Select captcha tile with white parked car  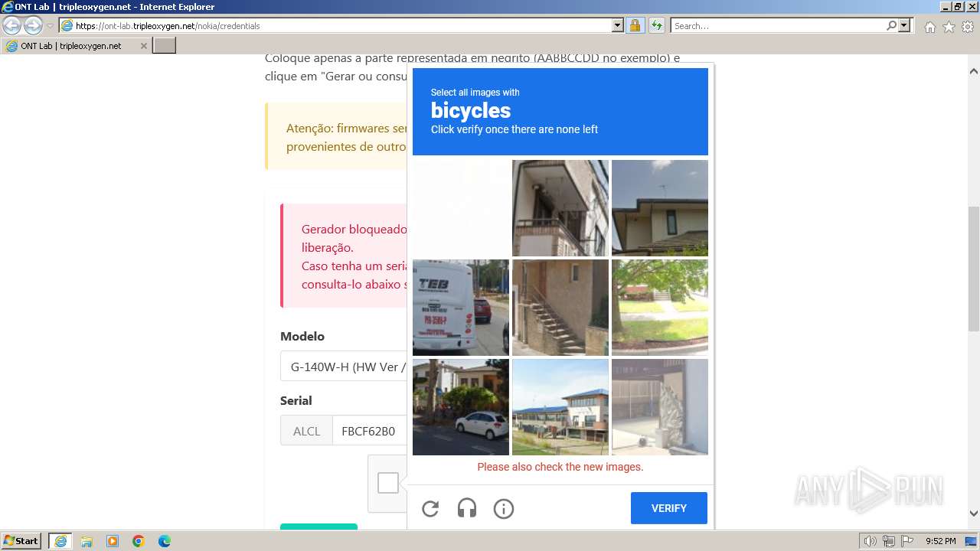[x=461, y=407]
